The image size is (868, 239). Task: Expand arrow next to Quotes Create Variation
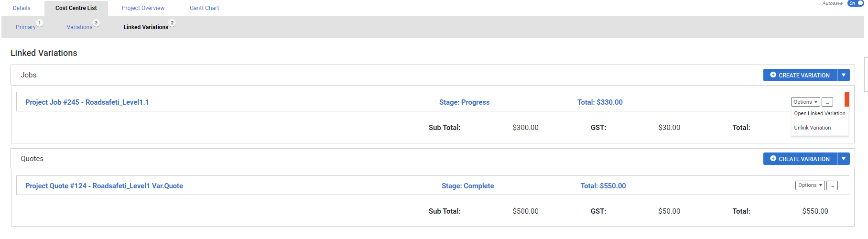point(844,159)
